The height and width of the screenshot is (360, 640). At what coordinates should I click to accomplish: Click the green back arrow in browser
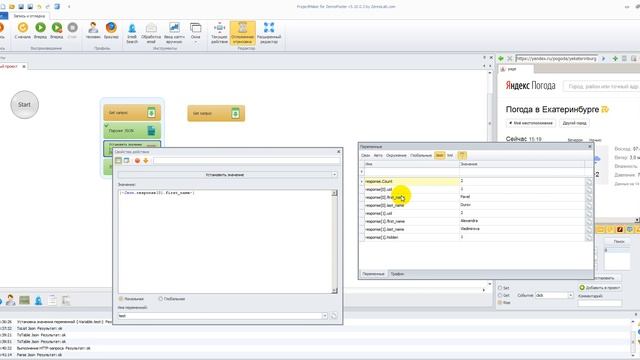501,59
